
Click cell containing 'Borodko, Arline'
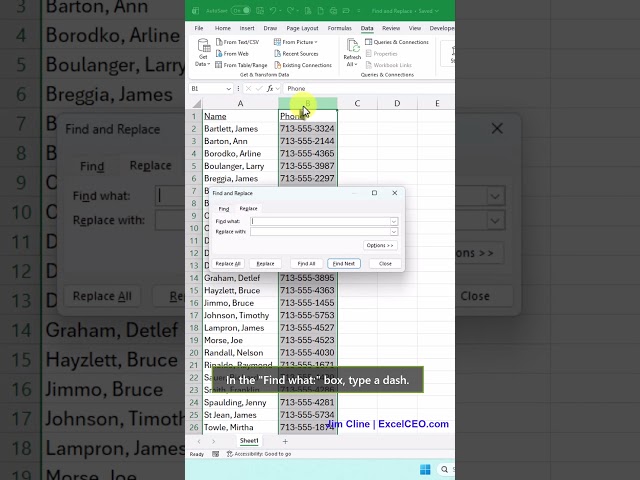(x=240, y=153)
